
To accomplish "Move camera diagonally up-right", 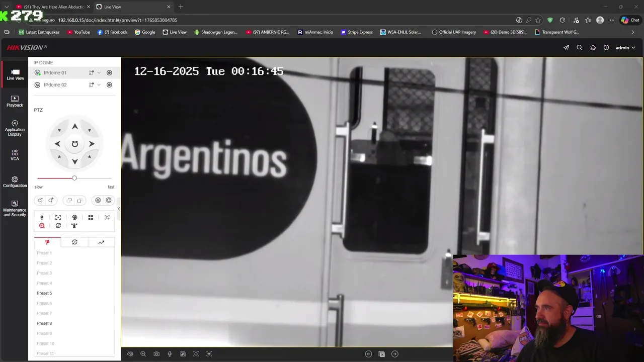I will (x=89, y=130).
